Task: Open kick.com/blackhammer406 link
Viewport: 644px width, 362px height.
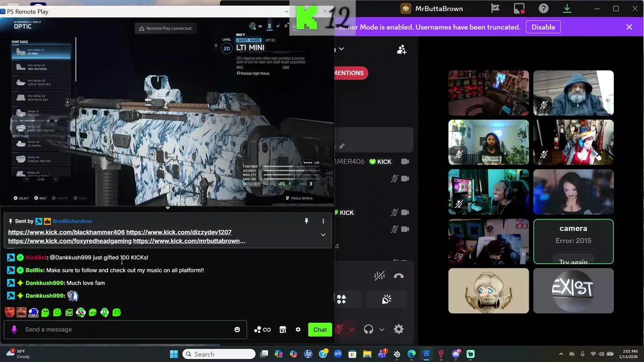Action: [66, 232]
